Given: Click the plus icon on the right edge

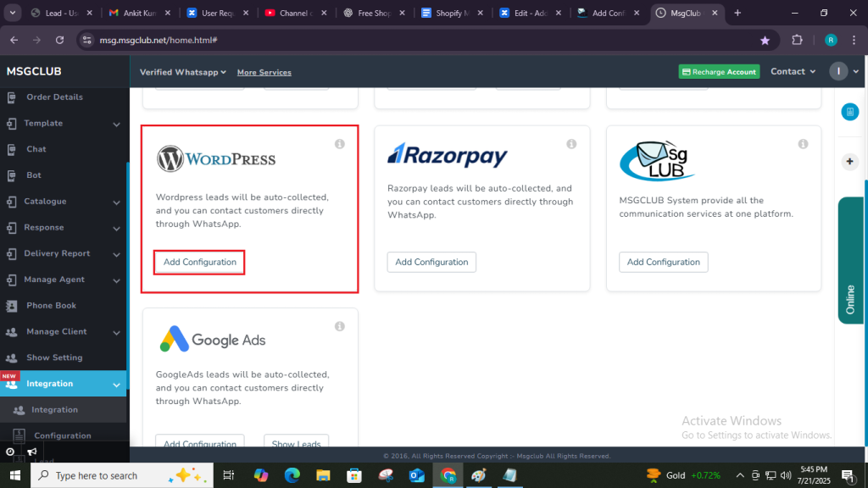Looking at the screenshot, I should pos(849,162).
